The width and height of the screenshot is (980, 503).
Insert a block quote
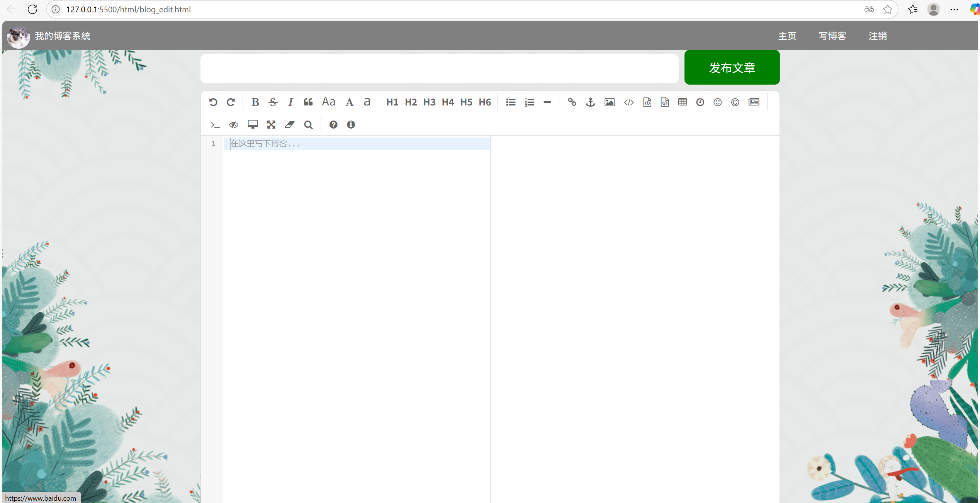point(308,102)
